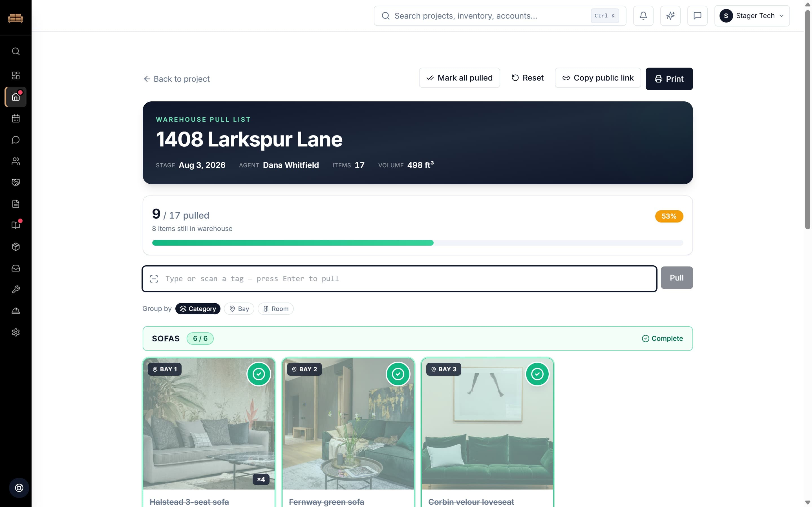Focus the scan tag input field
The width and height of the screenshot is (812, 507).
click(399, 279)
